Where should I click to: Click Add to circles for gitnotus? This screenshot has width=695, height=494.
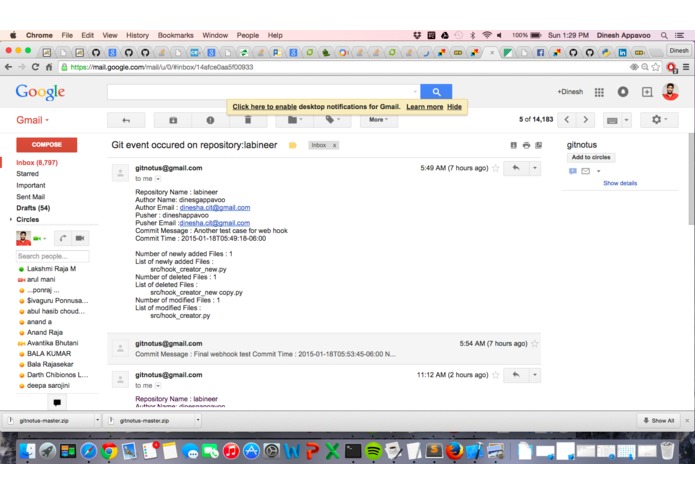[x=591, y=157]
